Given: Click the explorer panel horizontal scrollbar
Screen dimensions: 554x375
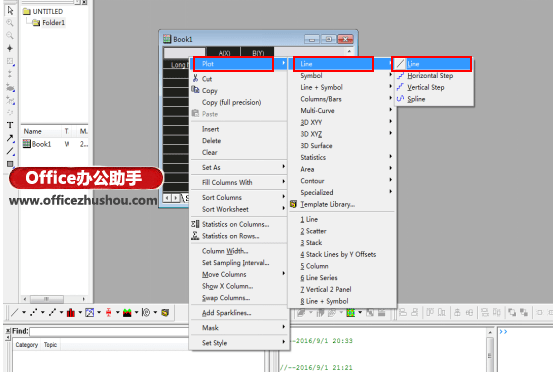Looking at the screenshot, I should coord(54,299).
